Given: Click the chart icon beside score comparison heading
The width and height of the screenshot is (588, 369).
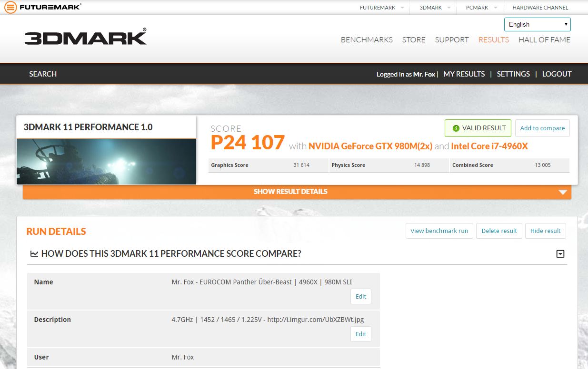Looking at the screenshot, I should [34, 254].
